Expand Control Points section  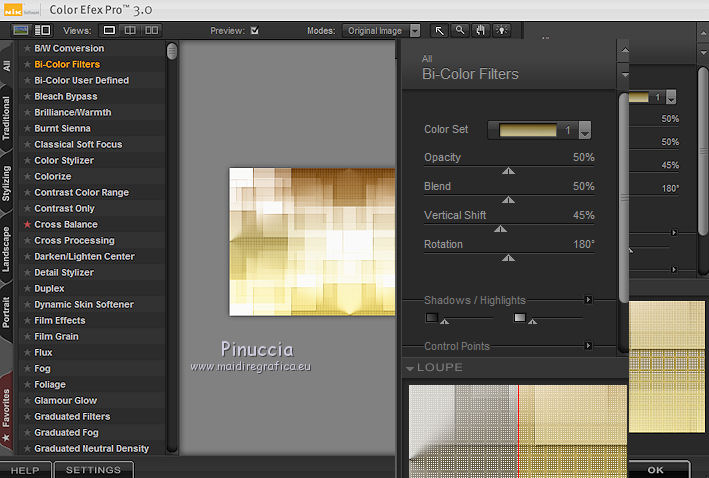click(x=588, y=346)
